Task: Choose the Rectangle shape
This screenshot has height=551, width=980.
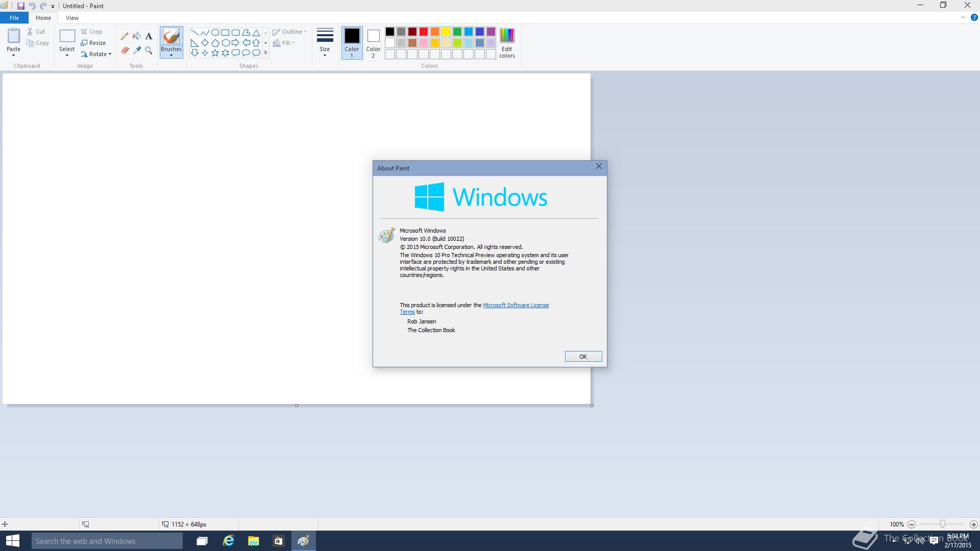Action: coord(225,33)
